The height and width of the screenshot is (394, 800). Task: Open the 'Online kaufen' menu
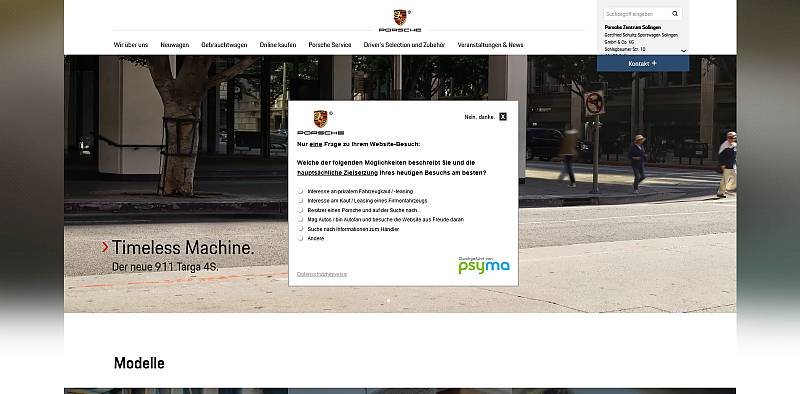278,45
